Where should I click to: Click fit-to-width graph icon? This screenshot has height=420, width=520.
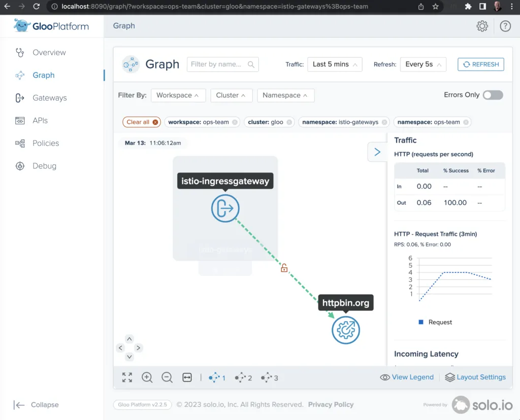(187, 377)
